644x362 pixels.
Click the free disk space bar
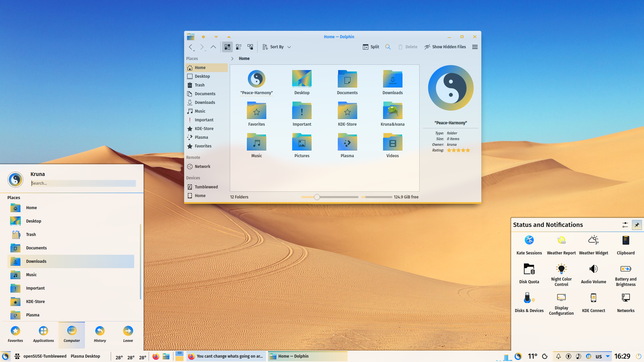(x=377, y=197)
